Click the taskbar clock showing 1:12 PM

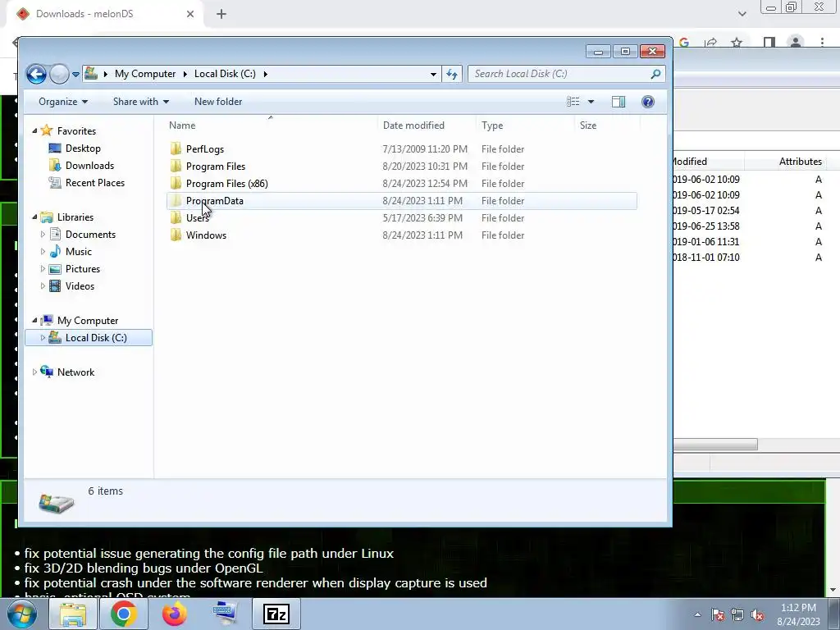pyautogui.click(x=798, y=614)
